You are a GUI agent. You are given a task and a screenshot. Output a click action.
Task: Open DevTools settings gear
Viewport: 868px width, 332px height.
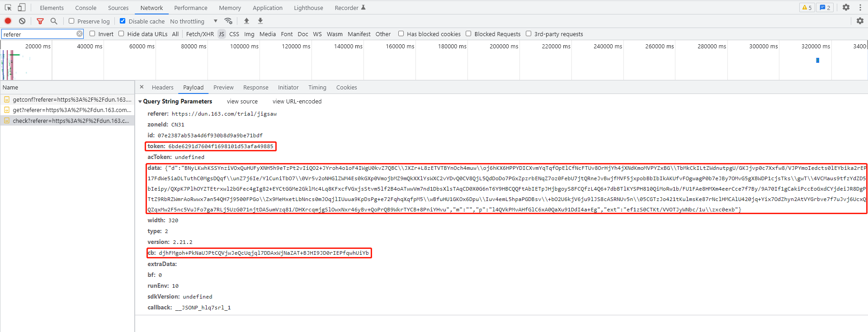pos(846,8)
